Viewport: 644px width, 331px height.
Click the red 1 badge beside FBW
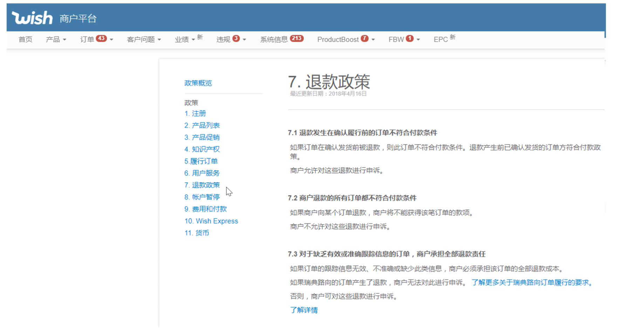pyautogui.click(x=409, y=38)
